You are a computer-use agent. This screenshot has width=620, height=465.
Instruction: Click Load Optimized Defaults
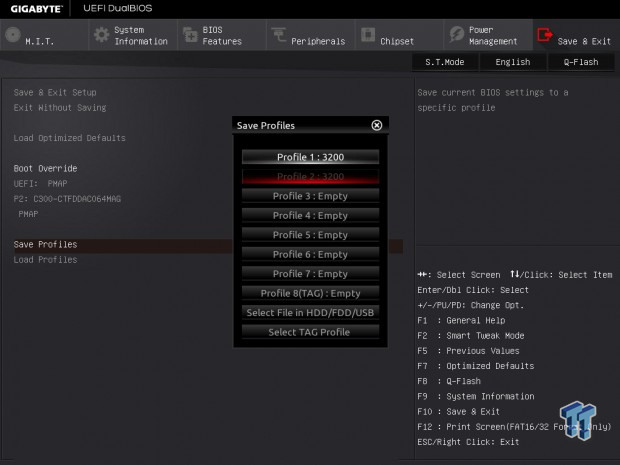[70, 138]
